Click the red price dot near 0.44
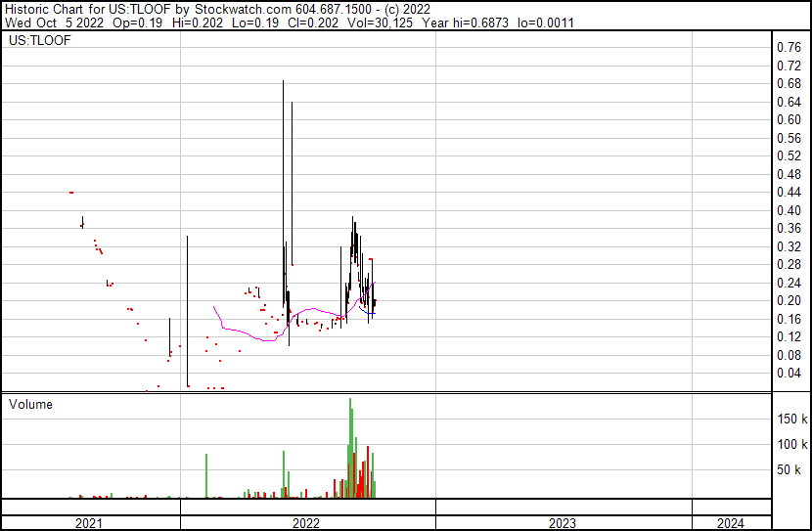This screenshot has width=812, height=531. [71, 193]
